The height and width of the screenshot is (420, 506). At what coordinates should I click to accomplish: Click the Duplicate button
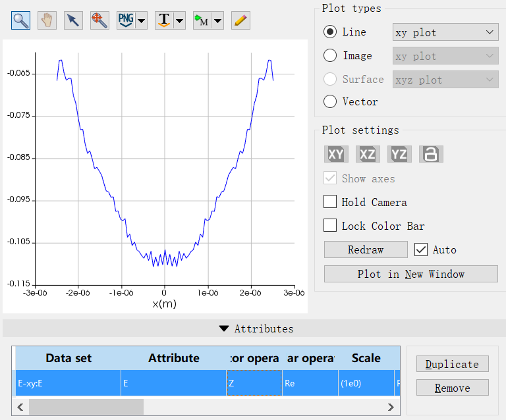pos(453,364)
